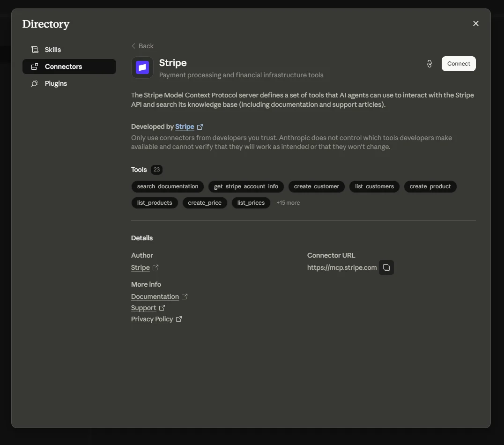The image size is (504, 445).
Task: Select the list_customers tool chip
Action: [374, 186]
